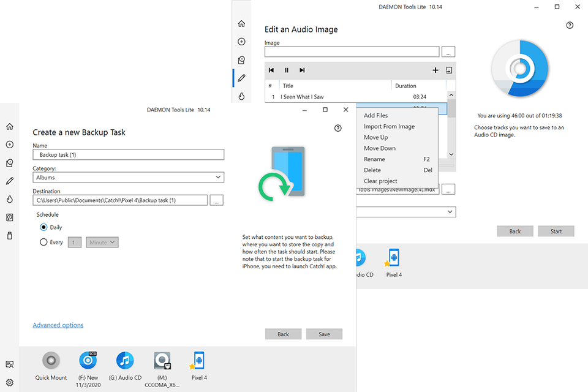This screenshot has height=392, width=588.
Task: Open flame Burn icon in Audio Image sidebar
Action: pos(241,96)
